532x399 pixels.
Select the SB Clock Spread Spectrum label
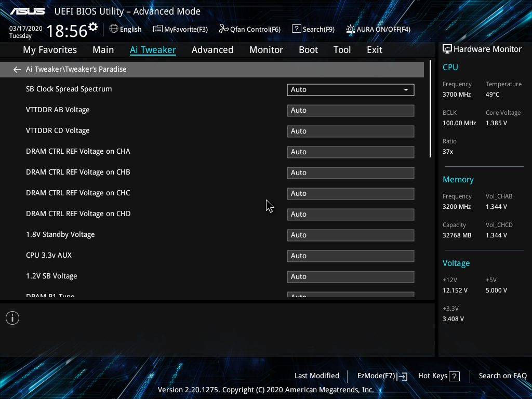click(69, 89)
